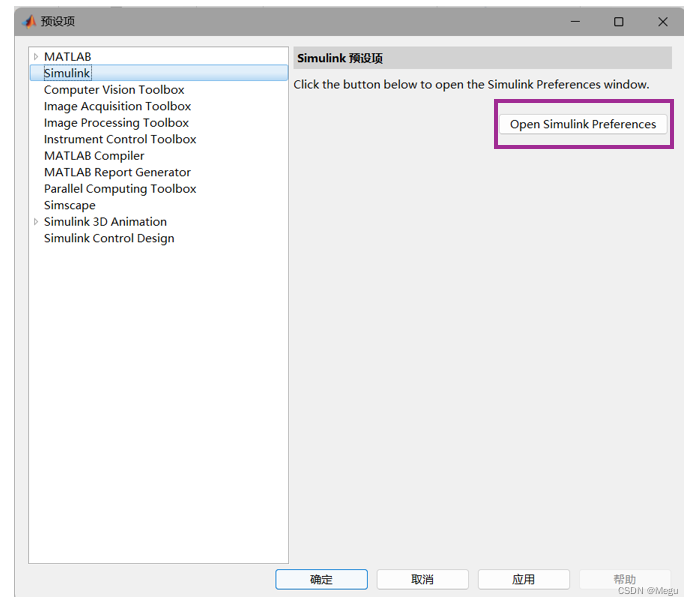
Task: Select Image Processing Toolbox
Action: pyautogui.click(x=116, y=123)
